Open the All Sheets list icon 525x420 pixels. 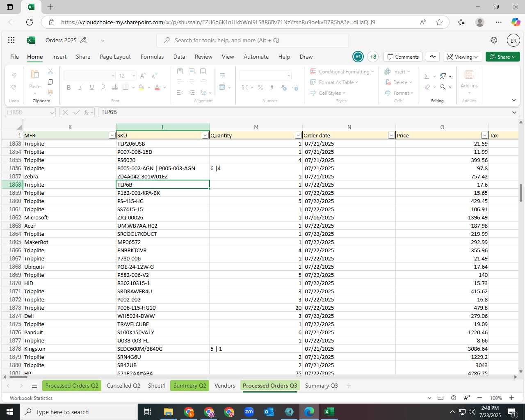34,386
